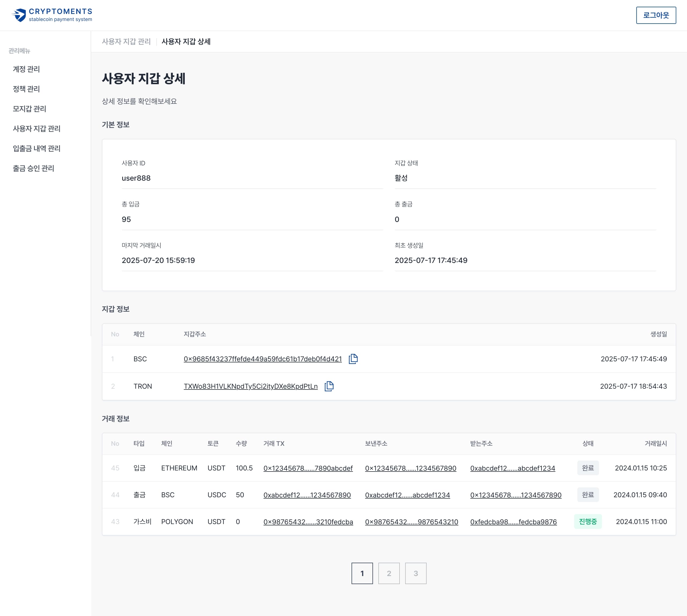Navigate to 출금 승인 관리

pos(34,168)
